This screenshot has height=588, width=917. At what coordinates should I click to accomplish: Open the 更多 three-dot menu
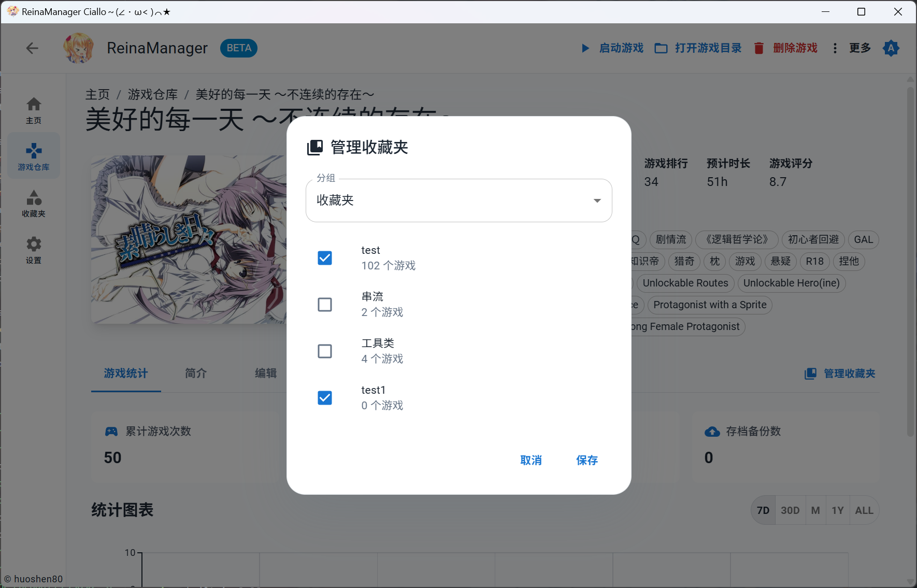click(853, 48)
